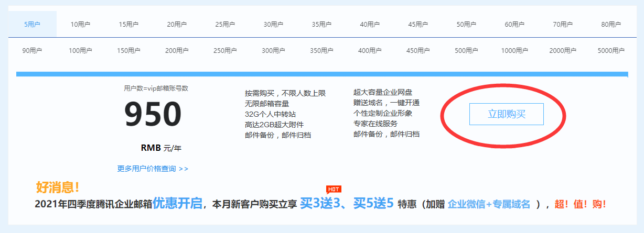Select the 100用户 tab

80,51
